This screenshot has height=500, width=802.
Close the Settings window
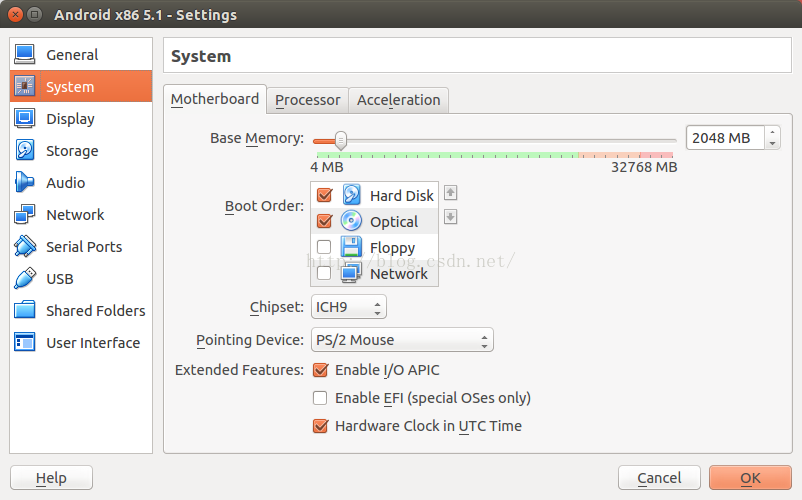(x=16, y=14)
